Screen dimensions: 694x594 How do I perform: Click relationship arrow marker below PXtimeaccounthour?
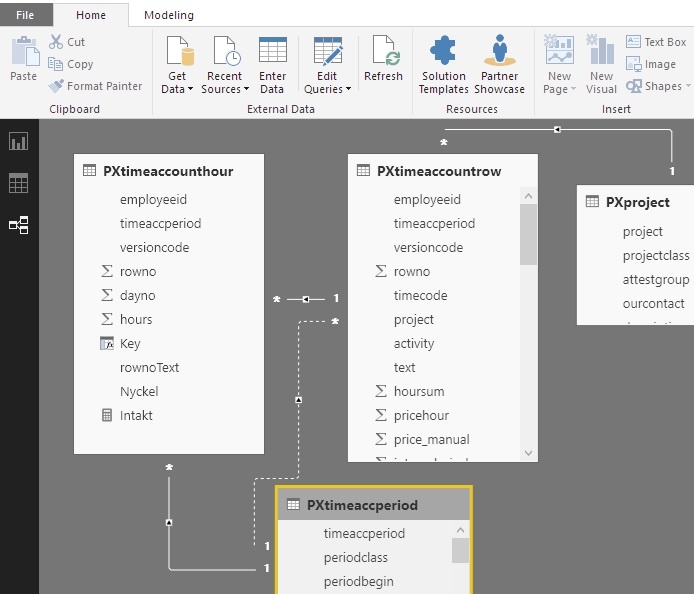click(x=169, y=522)
